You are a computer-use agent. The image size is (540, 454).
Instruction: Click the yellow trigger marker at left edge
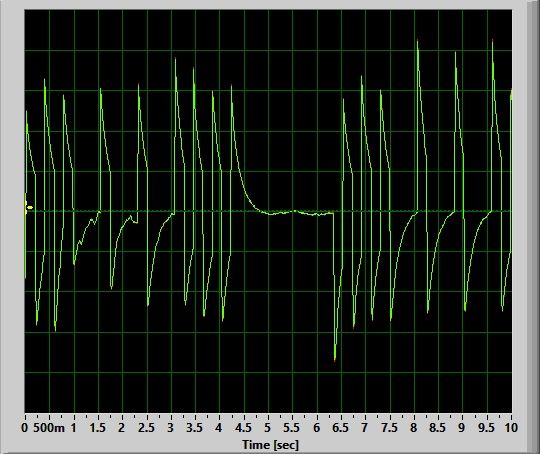pyautogui.click(x=29, y=207)
